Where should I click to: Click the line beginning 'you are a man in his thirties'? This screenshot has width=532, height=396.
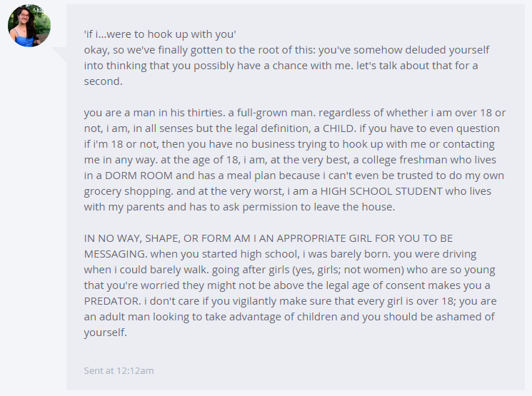[x=295, y=113]
